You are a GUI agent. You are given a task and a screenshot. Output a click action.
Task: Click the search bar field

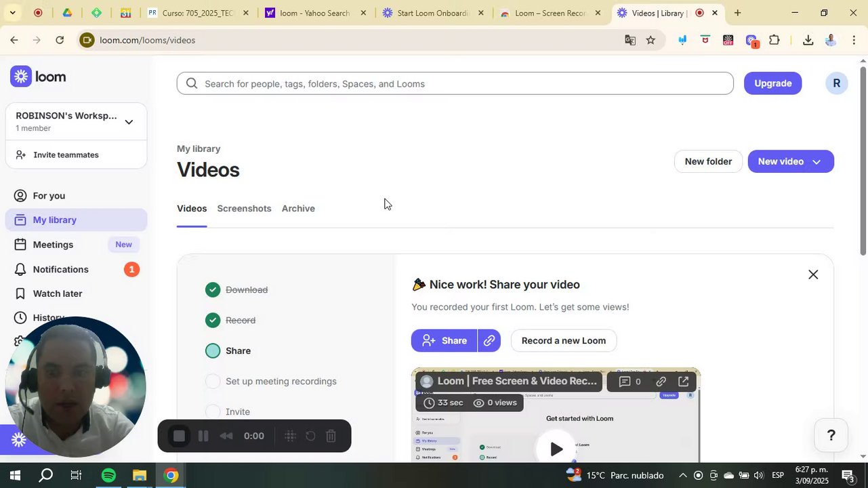coord(455,83)
